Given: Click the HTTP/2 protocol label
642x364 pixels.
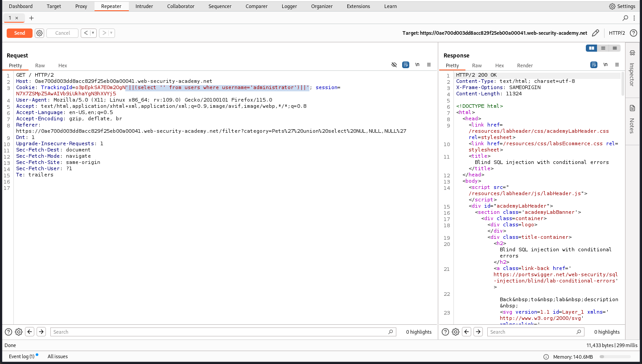Looking at the screenshot, I should point(617,33).
